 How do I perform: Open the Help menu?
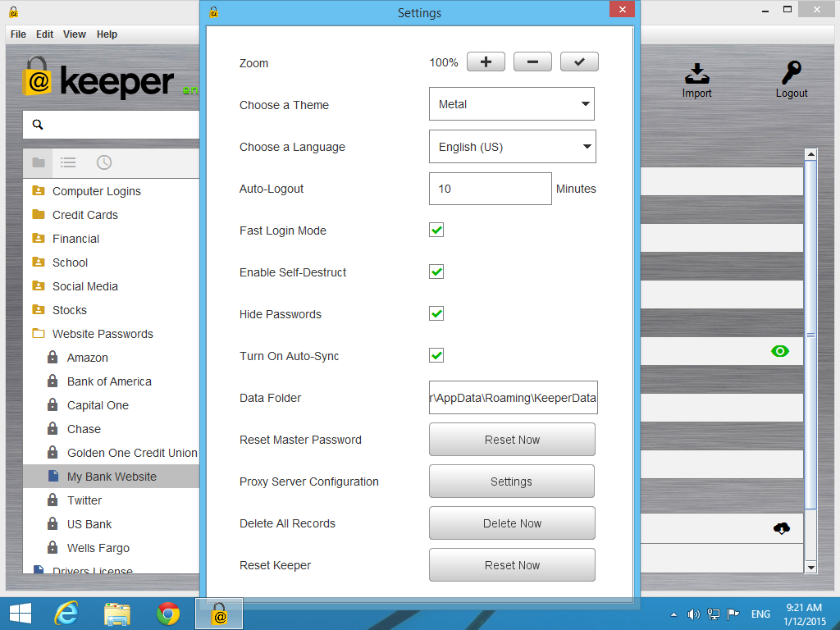[x=107, y=34]
